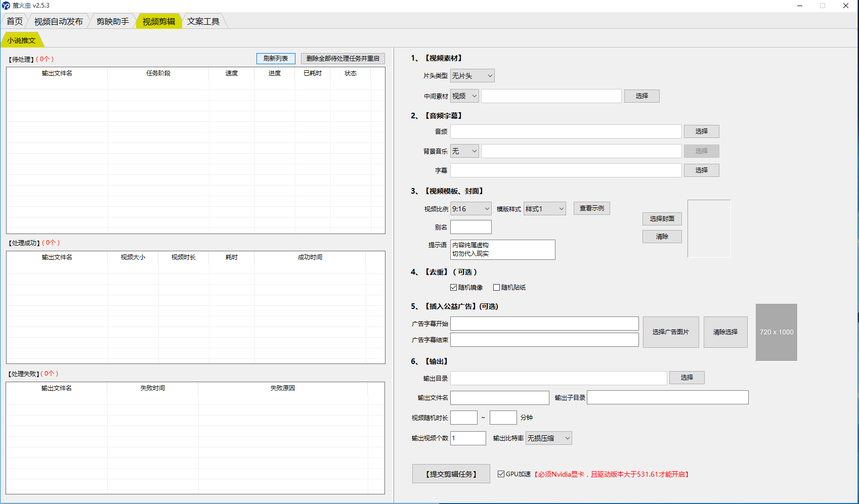Toggle the GPU加速 checkbox
The image size is (859, 504).
[501, 474]
